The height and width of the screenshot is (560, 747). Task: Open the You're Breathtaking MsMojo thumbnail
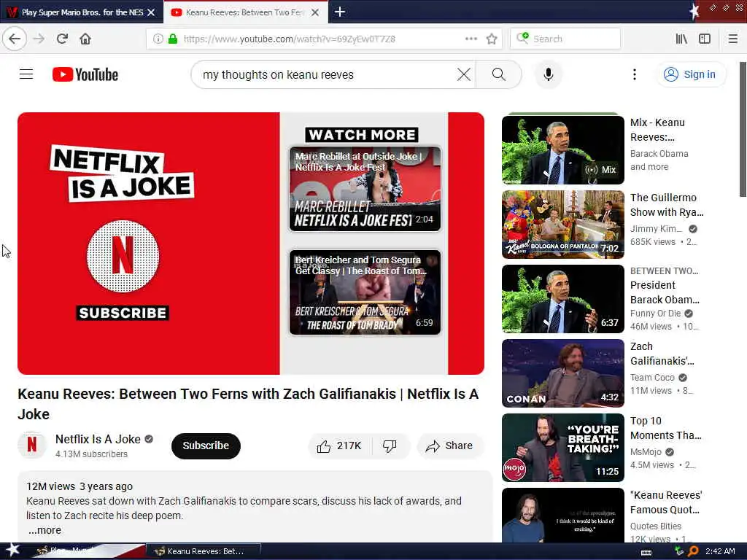pos(562,447)
